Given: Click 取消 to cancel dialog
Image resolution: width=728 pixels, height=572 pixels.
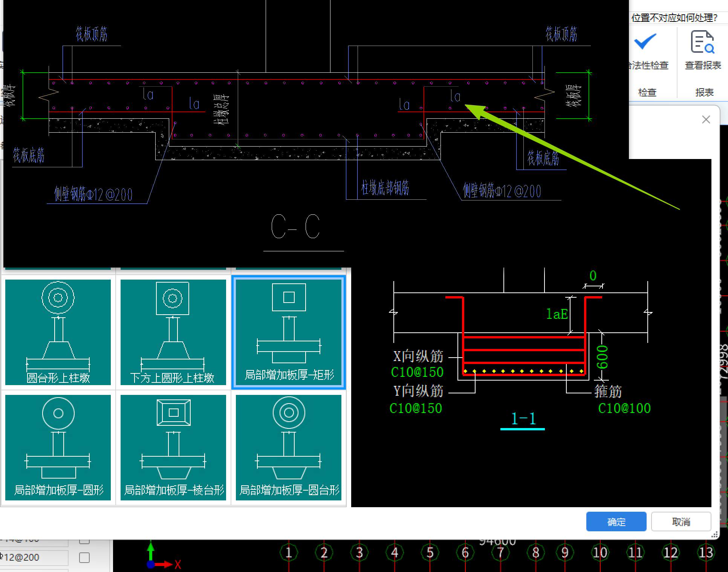Looking at the screenshot, I should coord(681,522).
